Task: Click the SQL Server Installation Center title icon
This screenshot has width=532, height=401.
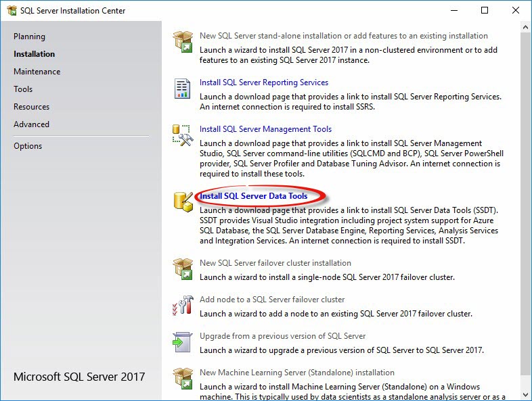Action: pyautogui.click(x=12, y=11)
